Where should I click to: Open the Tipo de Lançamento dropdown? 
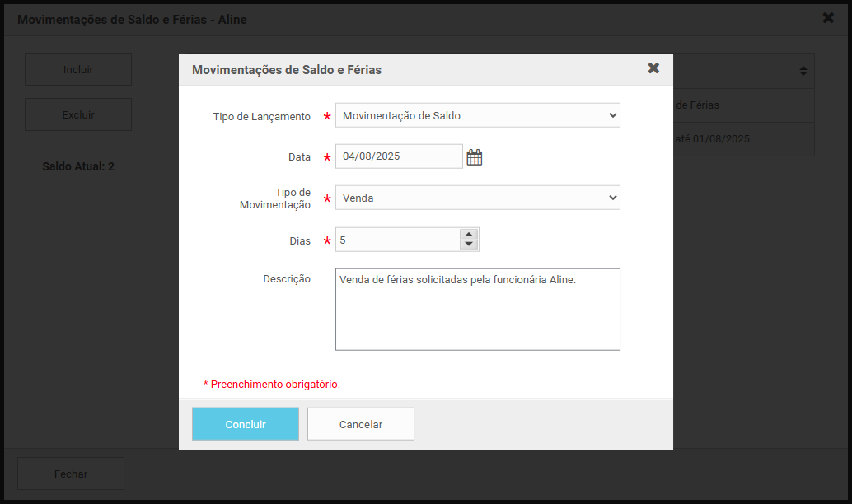pos(478,115)
